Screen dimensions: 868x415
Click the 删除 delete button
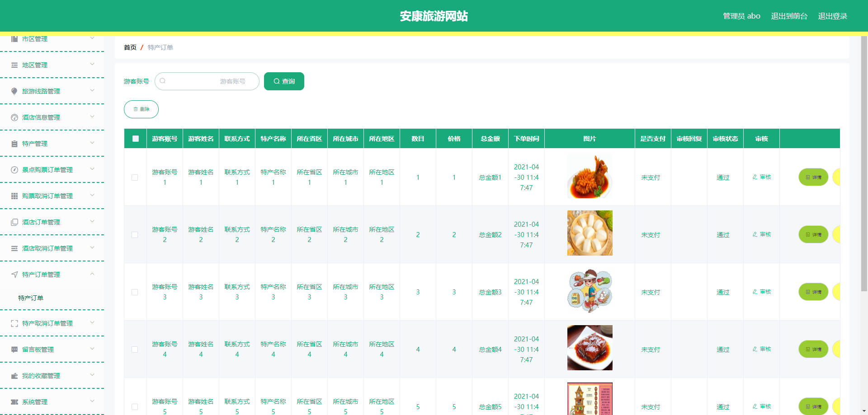point(141,109)
